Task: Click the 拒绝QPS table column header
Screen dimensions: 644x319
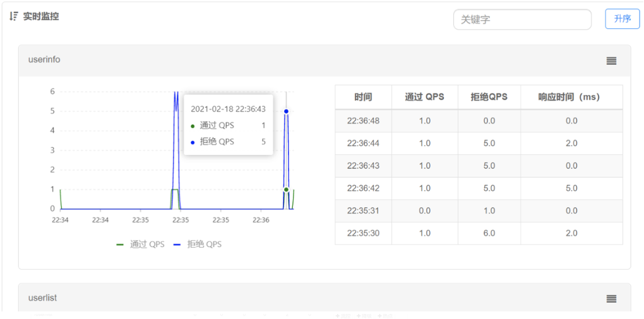Action: (x=489, y=97)
